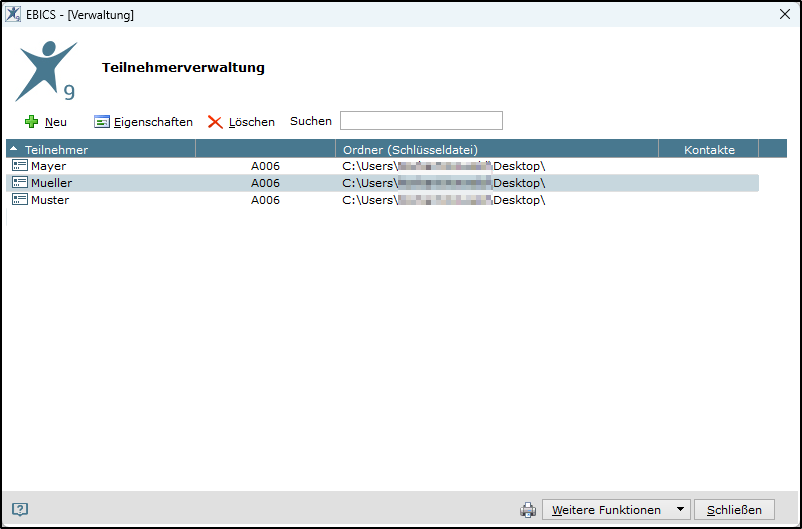Click A006 in Mueller row

coord(265,183)
